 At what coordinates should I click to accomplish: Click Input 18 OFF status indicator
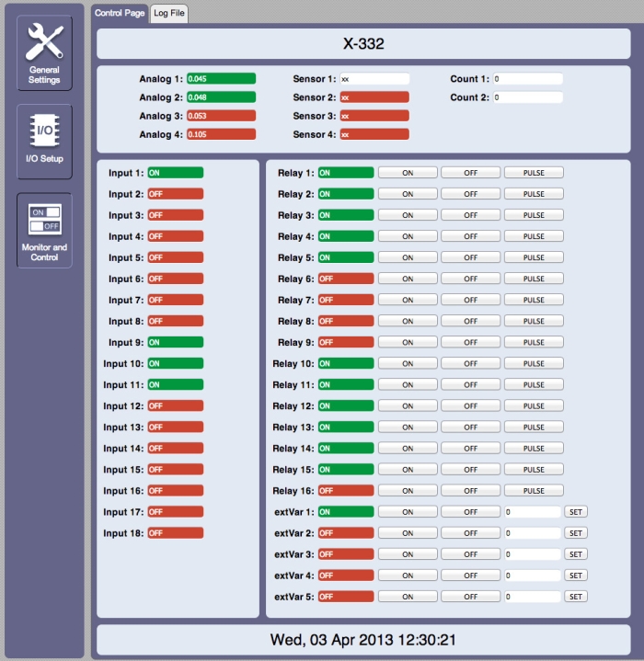176,533
